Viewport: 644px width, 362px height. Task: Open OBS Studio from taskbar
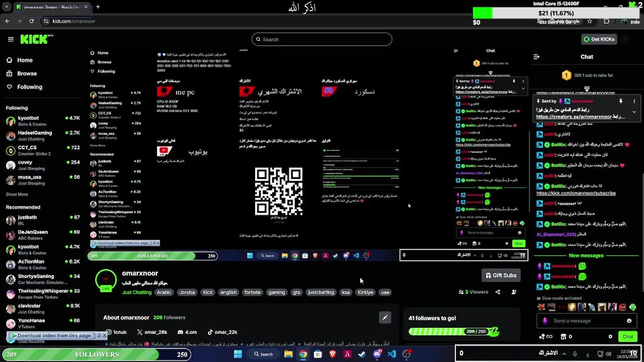407,354
